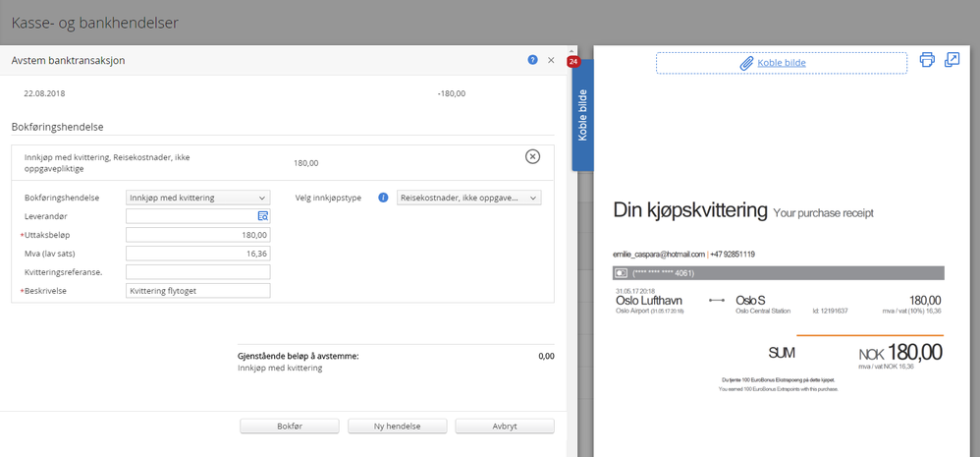Print the receipt image
Image resolution: width=980 pixels, height=457 pixels.
pyautogui.click(x=927, y=61)
